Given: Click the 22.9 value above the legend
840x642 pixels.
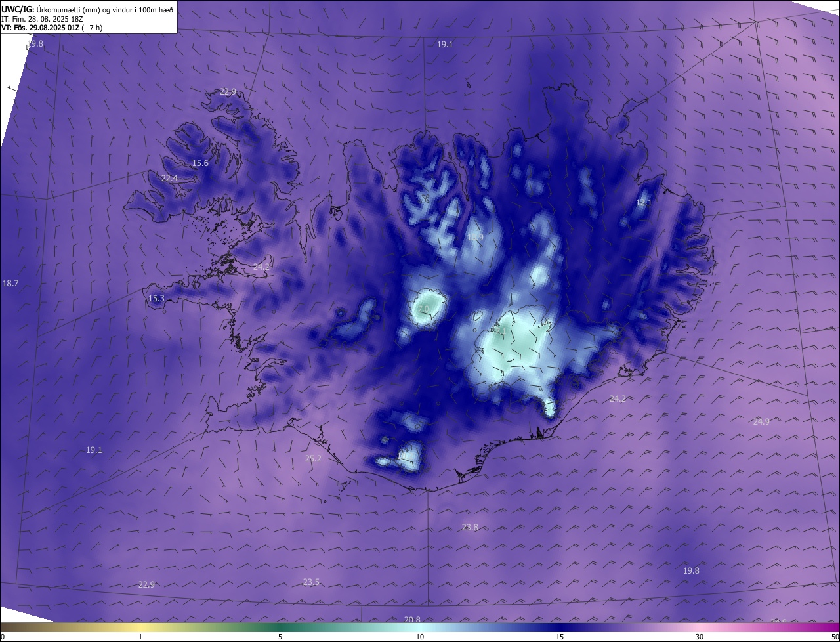Looking at the screenshot, I should 146,585.
